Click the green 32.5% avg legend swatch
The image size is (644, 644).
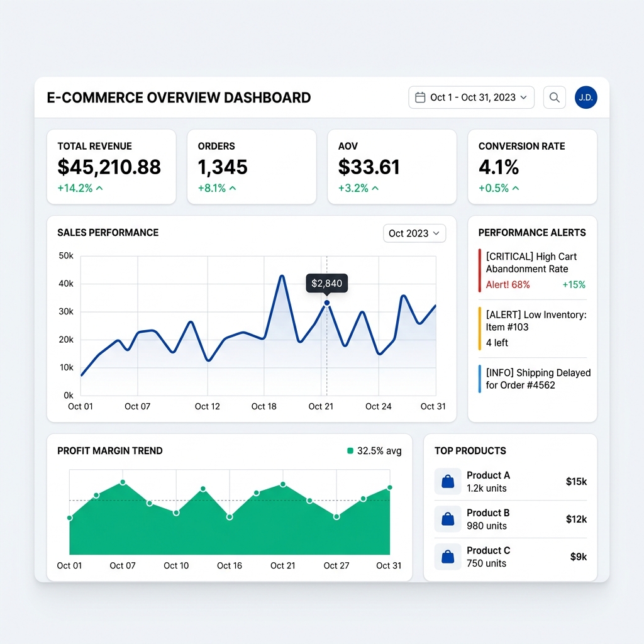pyautogui.click(x=350, y=451)
